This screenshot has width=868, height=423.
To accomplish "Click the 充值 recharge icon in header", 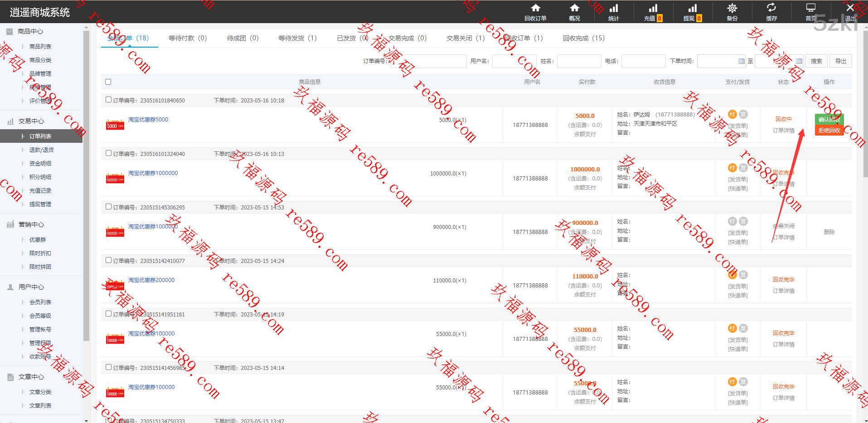I will (653, 8).
